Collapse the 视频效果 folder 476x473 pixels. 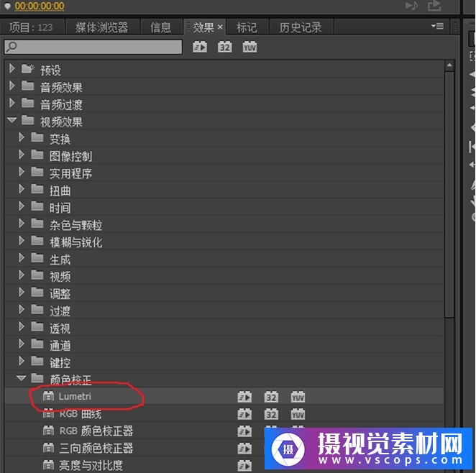click(x=12, y=121)
